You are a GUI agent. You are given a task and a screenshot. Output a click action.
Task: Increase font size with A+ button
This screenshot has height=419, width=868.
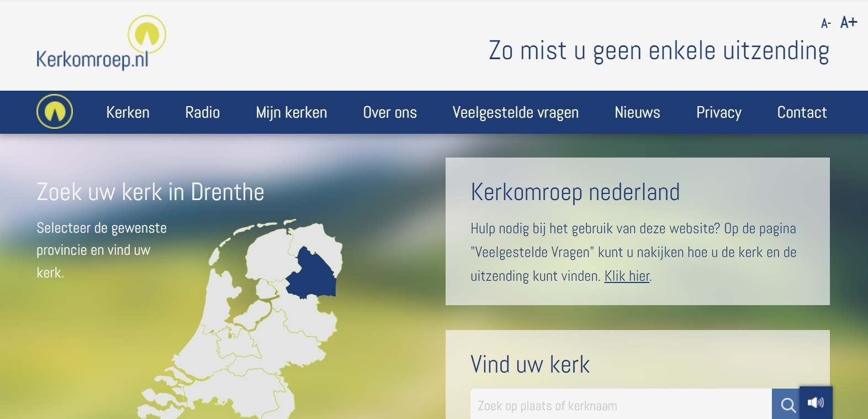pos(849,22)
